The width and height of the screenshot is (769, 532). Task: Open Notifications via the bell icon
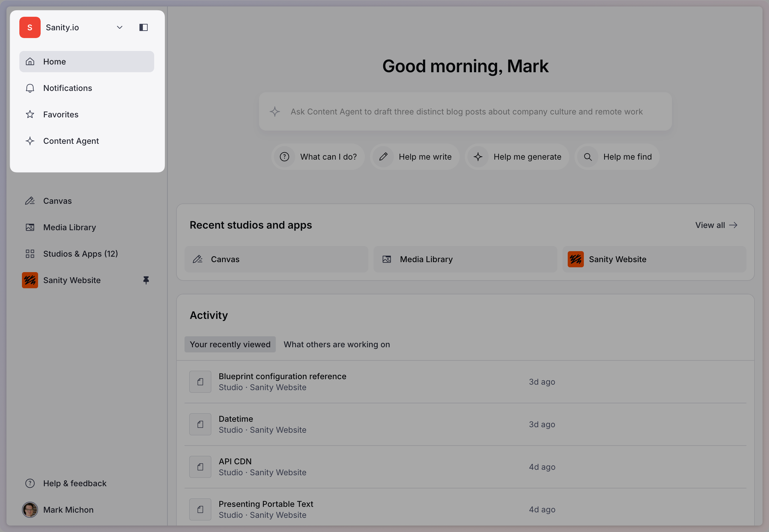click(30, 88)
